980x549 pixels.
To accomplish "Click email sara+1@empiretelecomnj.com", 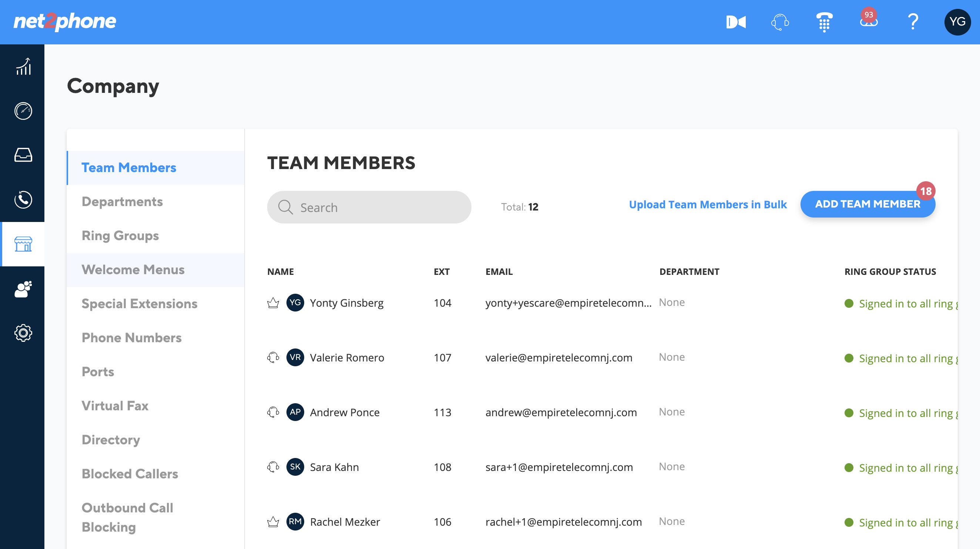I will click(559, 467).
